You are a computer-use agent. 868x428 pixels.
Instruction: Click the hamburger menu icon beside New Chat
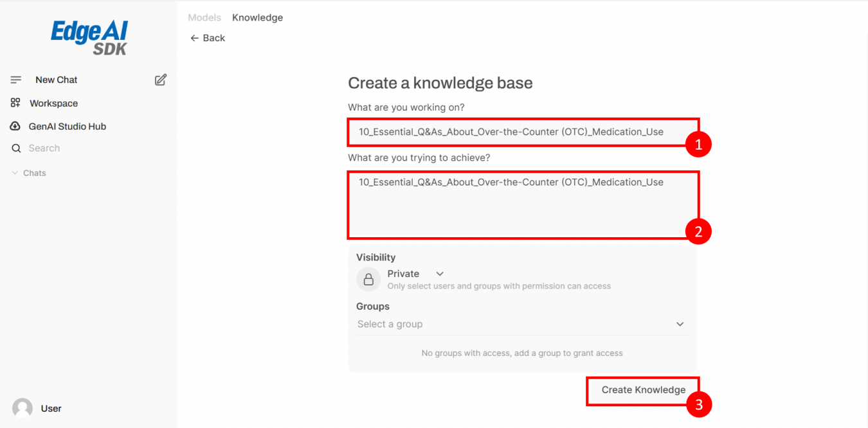16,80
